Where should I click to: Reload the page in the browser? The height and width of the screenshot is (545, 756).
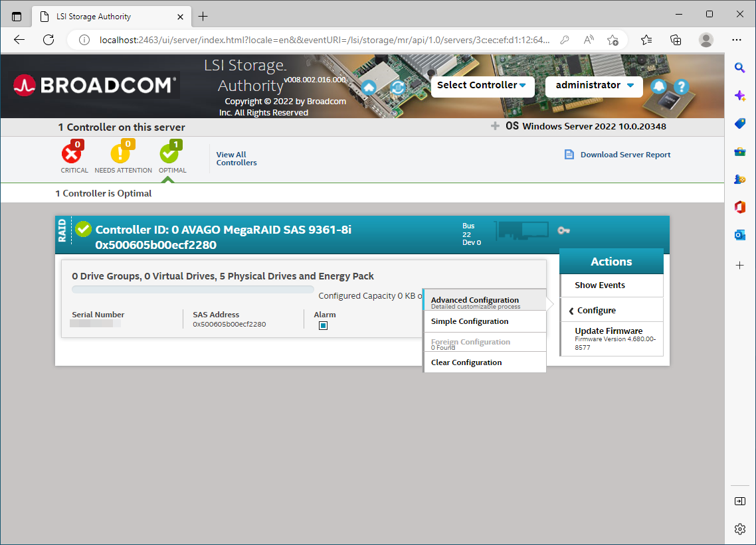click(48, 40)
